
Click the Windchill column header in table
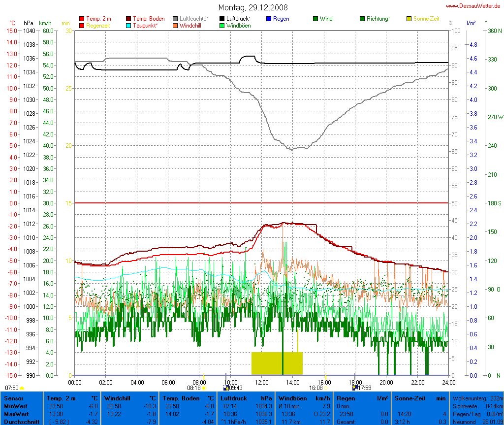118,397
